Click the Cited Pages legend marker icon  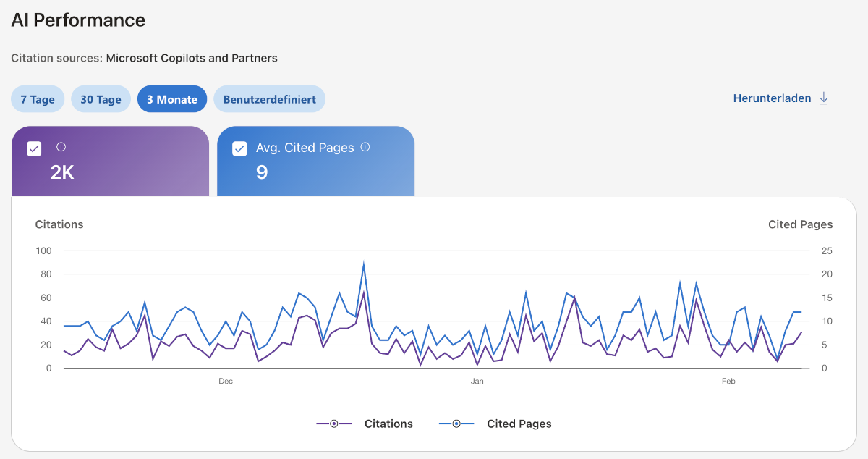[x=456, y=424]
